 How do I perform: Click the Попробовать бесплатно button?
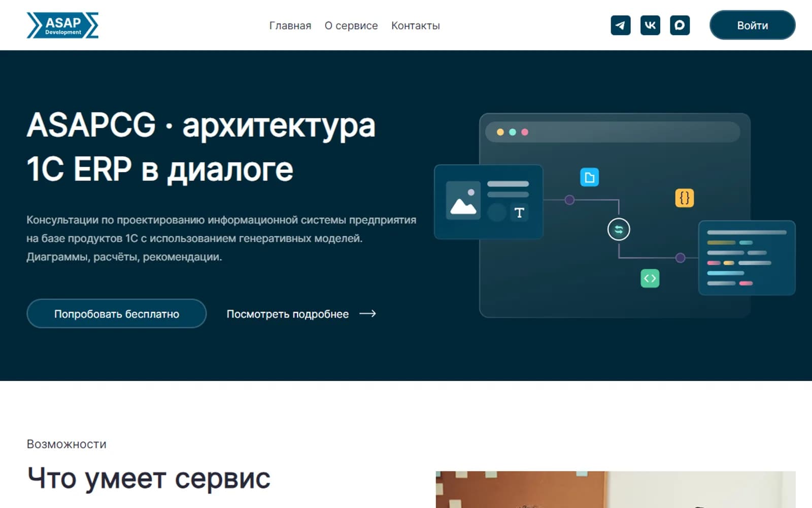[117, 314]
